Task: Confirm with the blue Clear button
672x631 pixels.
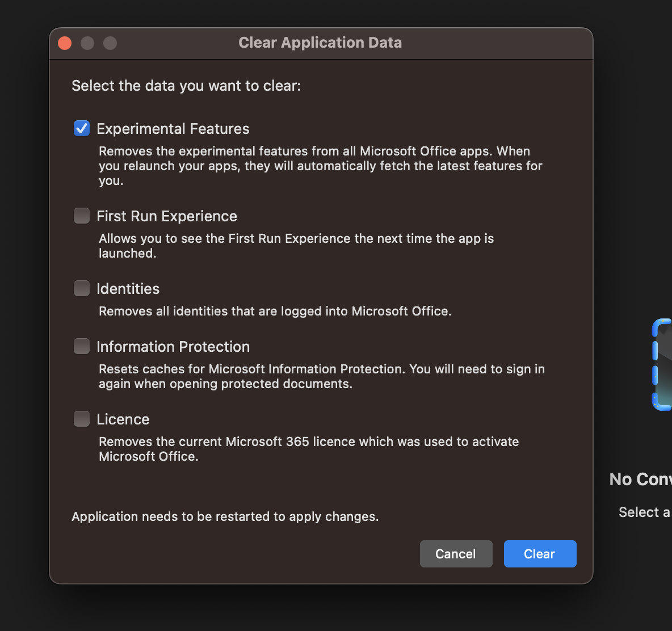Action: (x=540, y=553)
